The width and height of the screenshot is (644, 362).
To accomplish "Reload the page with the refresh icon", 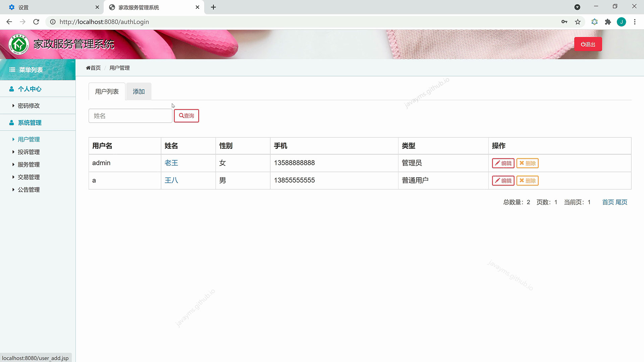I will click(x=36, y=22).
